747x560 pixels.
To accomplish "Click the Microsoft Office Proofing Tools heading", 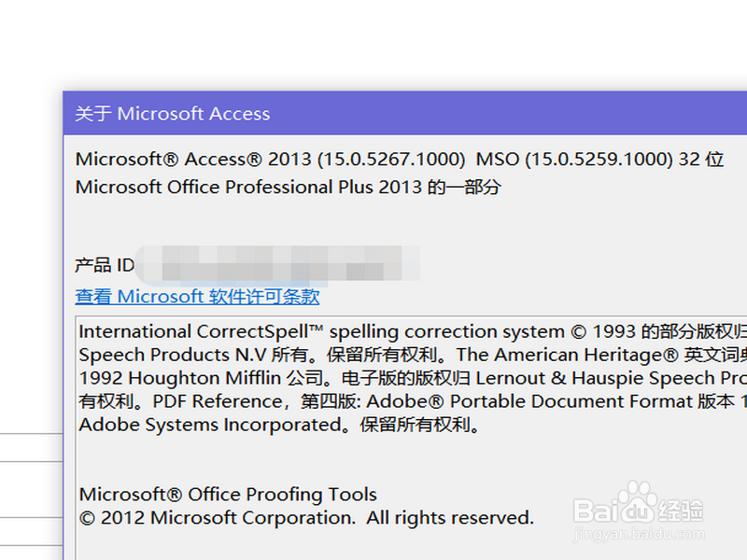I will tap(228, 495).
